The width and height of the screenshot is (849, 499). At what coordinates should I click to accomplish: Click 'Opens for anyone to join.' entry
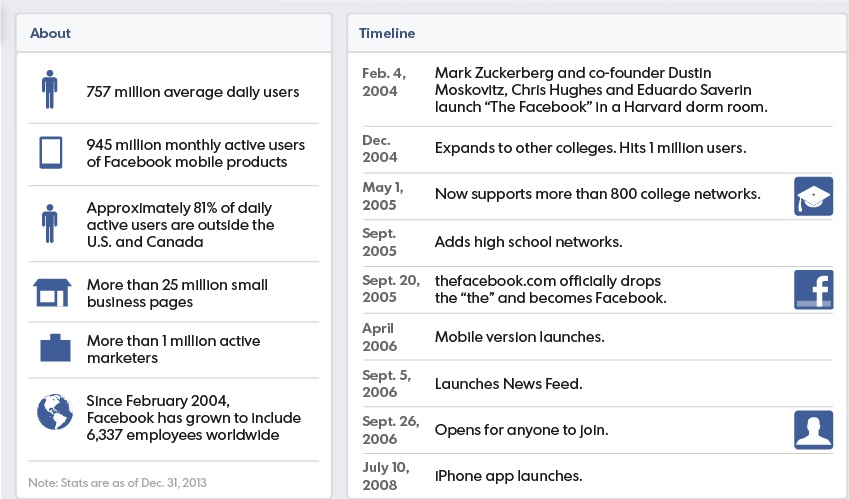(x=521, y=430)
